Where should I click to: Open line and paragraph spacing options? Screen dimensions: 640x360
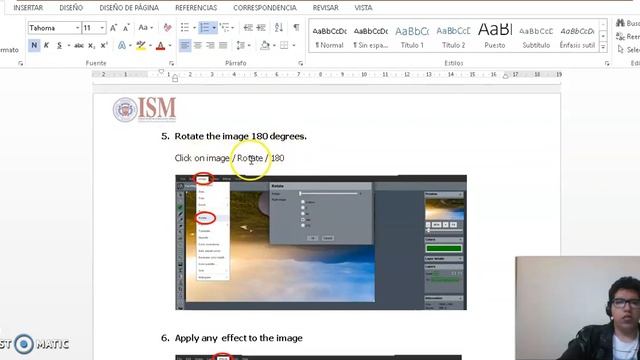coord(241,45)
